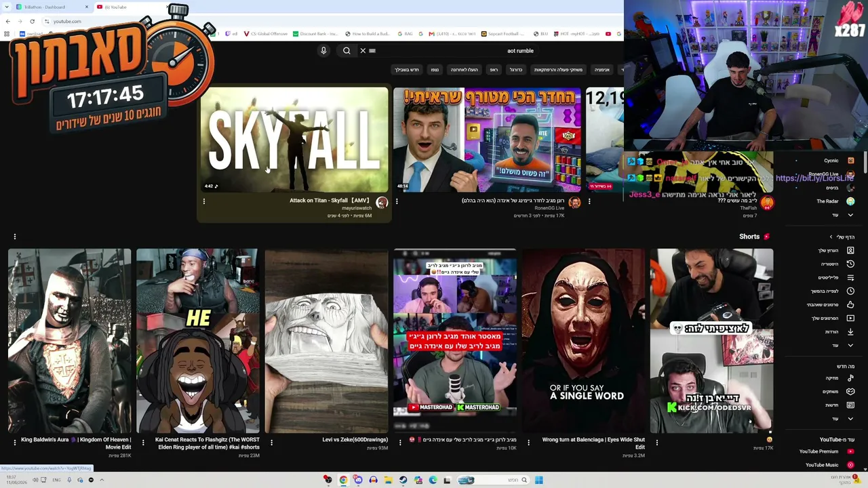
Task: Expand the You section show more chevron
Action: point(850,345)
